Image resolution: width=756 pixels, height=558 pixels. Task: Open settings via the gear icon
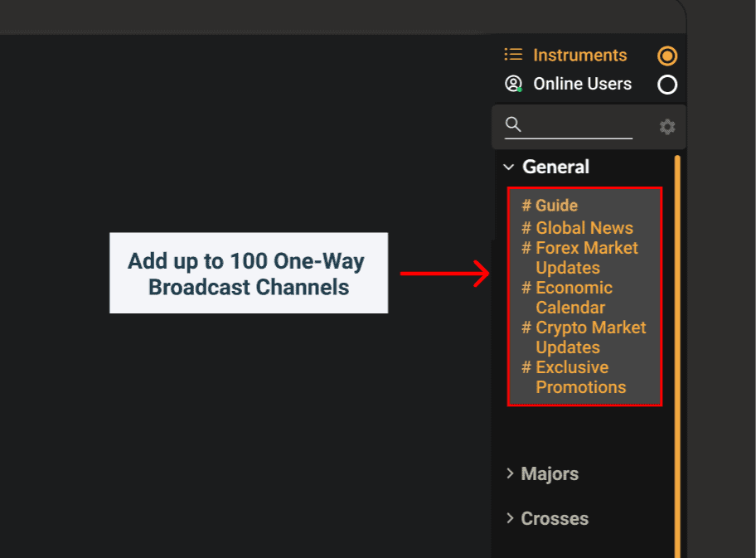coord(667,127)
